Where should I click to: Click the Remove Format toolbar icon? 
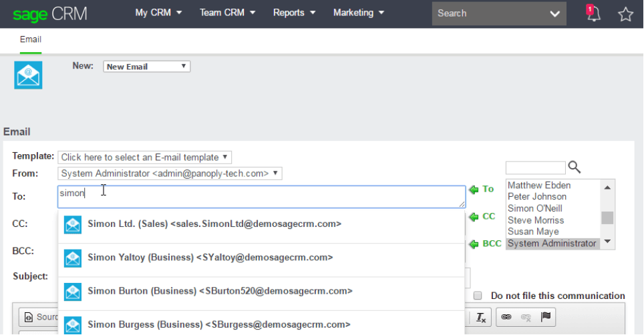tap(481, 317)
